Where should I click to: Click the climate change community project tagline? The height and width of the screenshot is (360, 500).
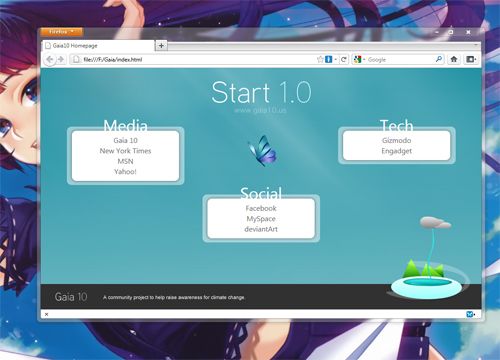pyautogui.click(x=174, y=297)
